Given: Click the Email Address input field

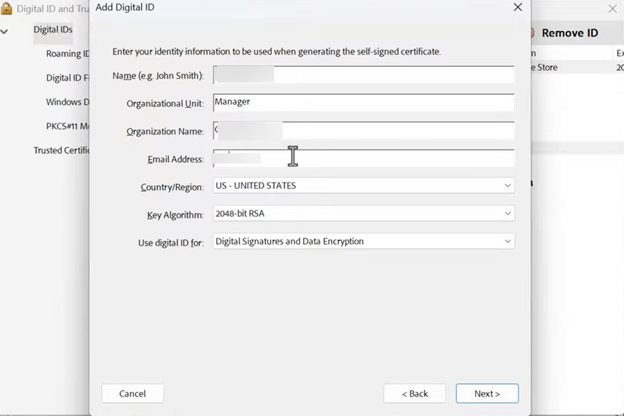Looking at the screenshot, I should click(363, 158).
